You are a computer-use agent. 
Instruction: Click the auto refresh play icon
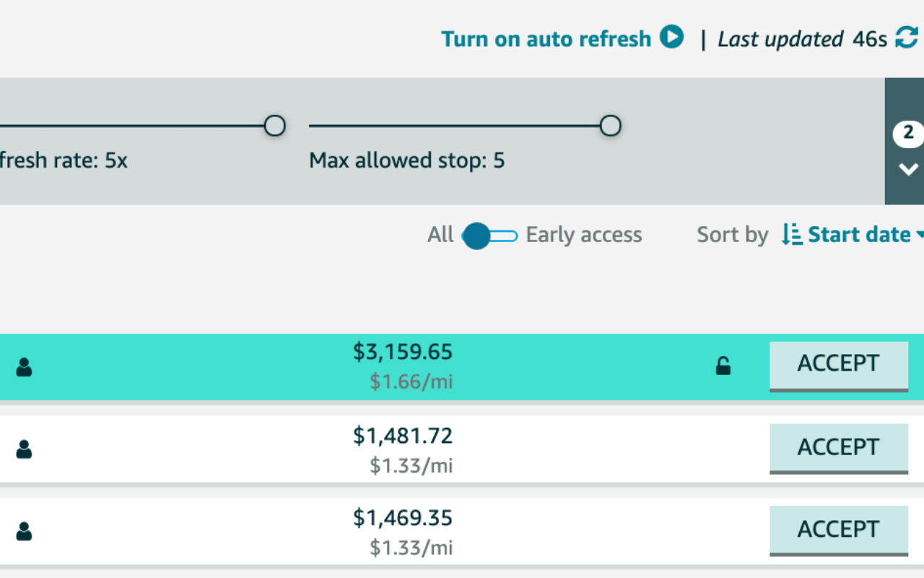pyautogui.click(x=672, y=38)
